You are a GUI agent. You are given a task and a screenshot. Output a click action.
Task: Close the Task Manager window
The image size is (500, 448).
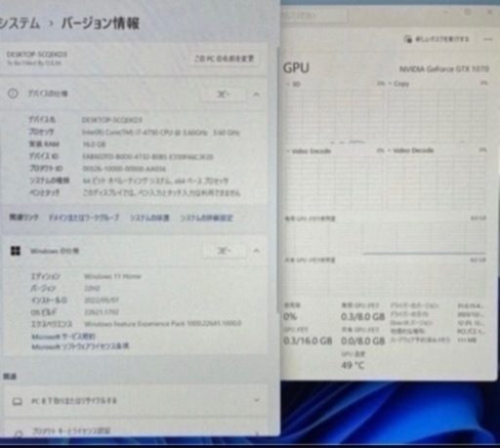coord(489,12)
